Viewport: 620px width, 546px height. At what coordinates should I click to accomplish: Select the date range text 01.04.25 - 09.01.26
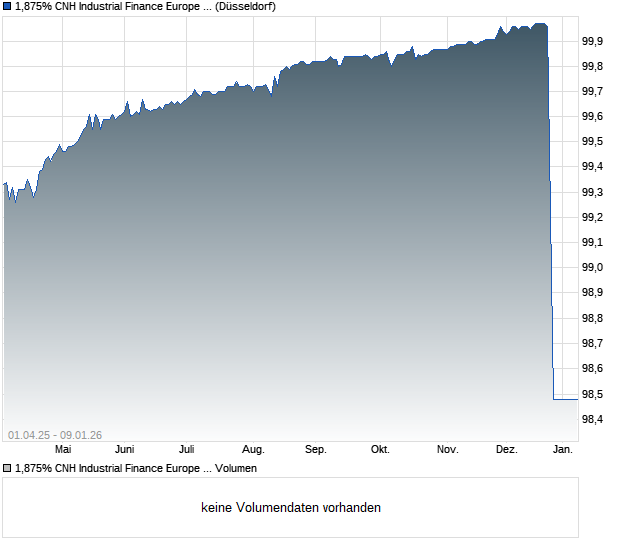click(54, 435)
